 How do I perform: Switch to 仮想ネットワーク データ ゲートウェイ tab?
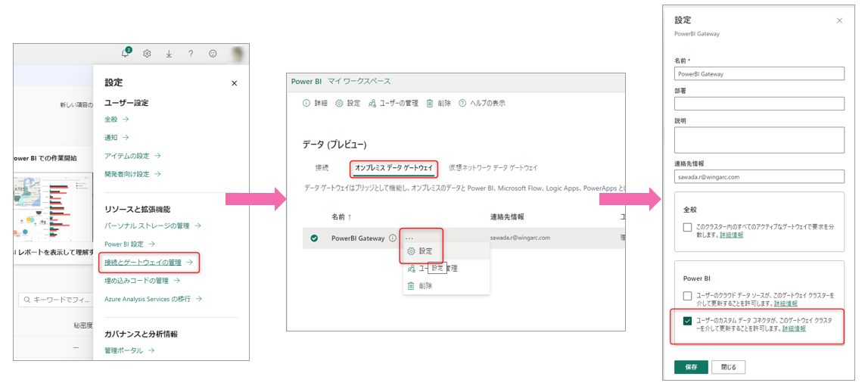tap(493, 167)
